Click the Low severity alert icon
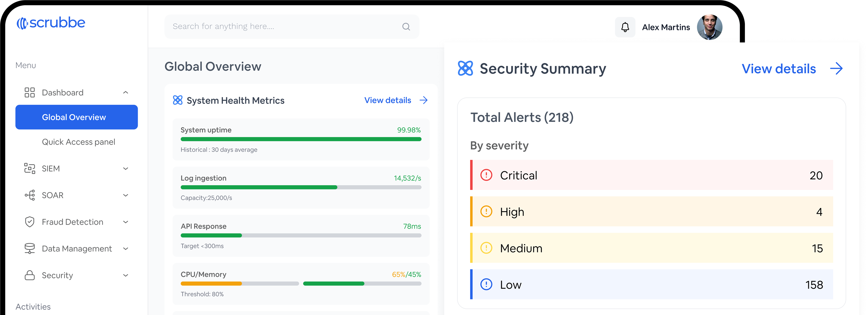This screenshot has height=315, width=868. 486,284
